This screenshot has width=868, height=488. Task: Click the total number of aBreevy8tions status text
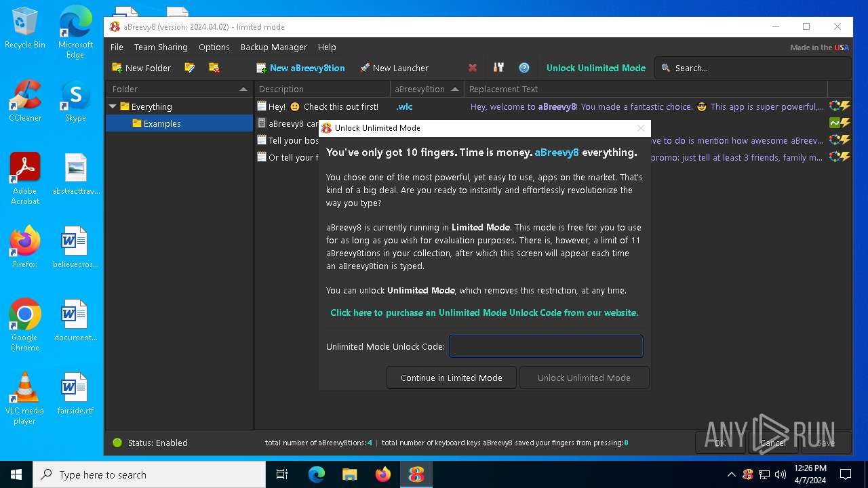[318, 443]
